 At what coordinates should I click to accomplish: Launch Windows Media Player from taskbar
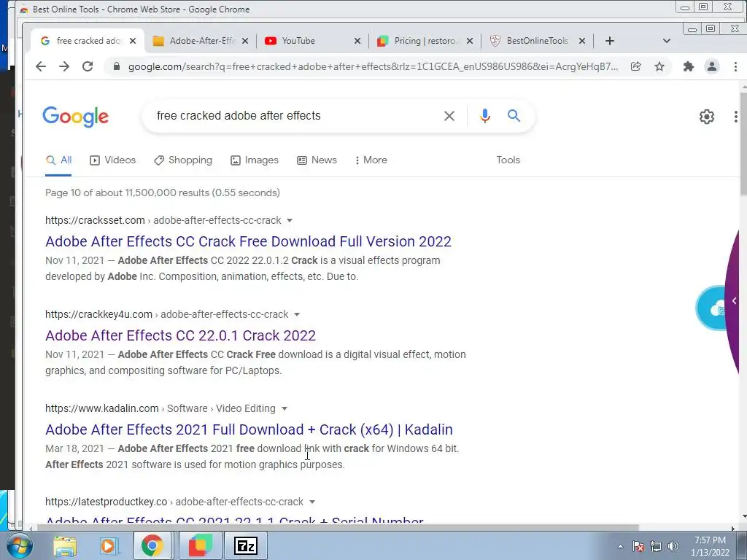click(108, 545)
